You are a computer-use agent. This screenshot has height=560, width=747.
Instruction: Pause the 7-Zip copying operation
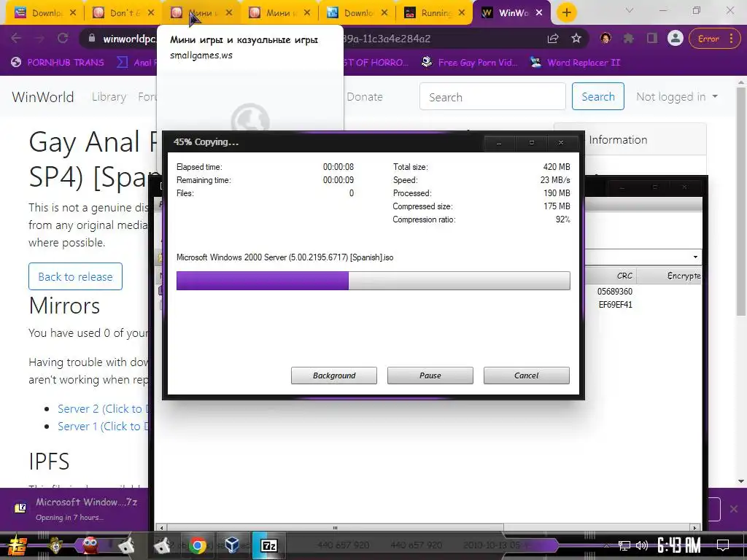point(430,376)
